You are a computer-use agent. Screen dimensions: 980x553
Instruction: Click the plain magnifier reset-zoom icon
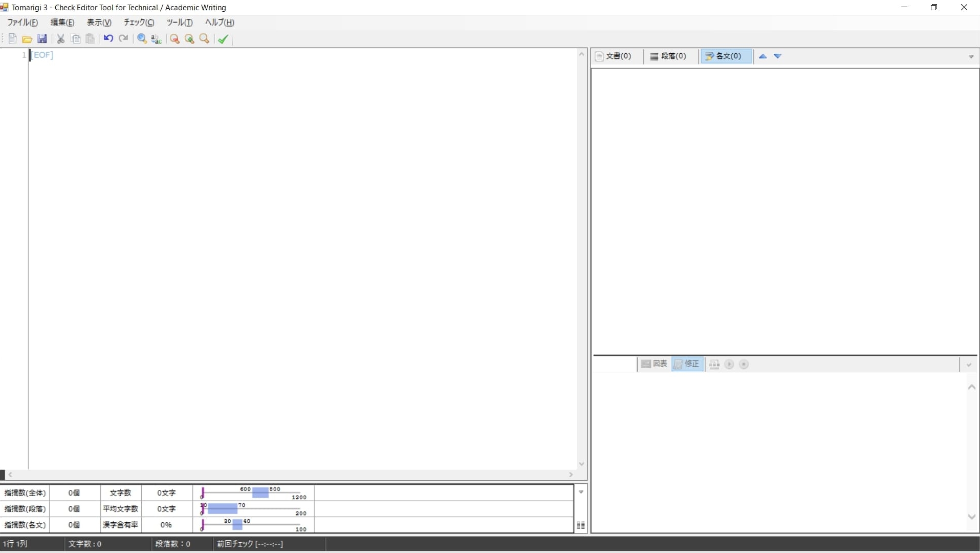pyautogui.click(x=204, y=39)
